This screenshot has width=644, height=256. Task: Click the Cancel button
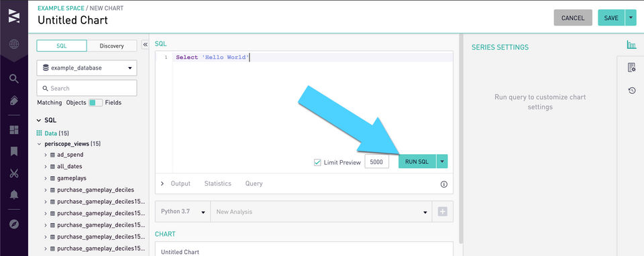pos(573,17)
